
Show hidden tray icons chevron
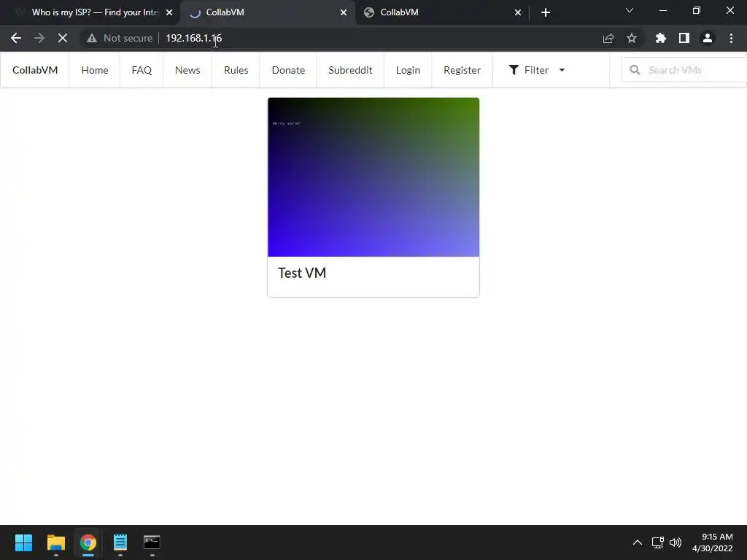point(637,542)
